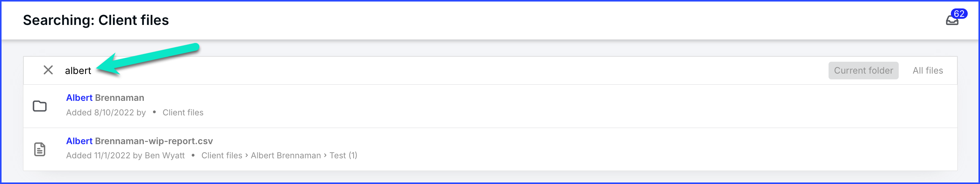Image resolution: width=980 pixels, height=184 pixels.
Task: Switch search scope to All files
Action: [x=928, y=71]
